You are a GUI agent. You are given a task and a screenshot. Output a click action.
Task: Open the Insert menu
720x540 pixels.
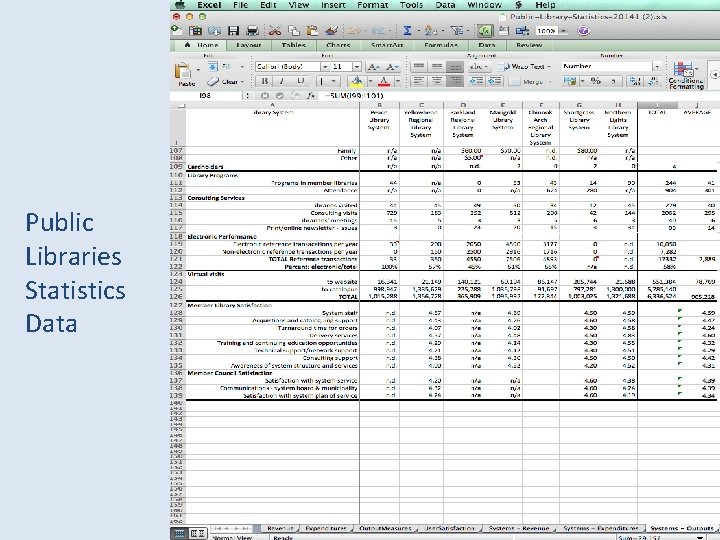(x=333, y=5)
